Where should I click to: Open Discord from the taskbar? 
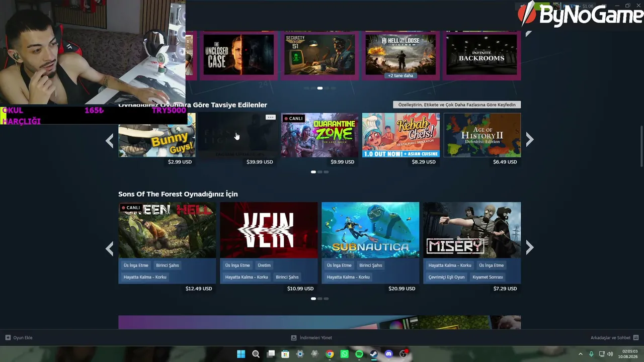[x=388, y=354]
